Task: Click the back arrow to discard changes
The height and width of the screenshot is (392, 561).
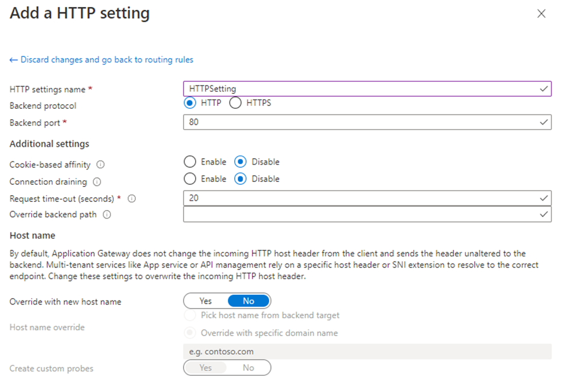Action: pyautogui.click(x=14, y=60)
